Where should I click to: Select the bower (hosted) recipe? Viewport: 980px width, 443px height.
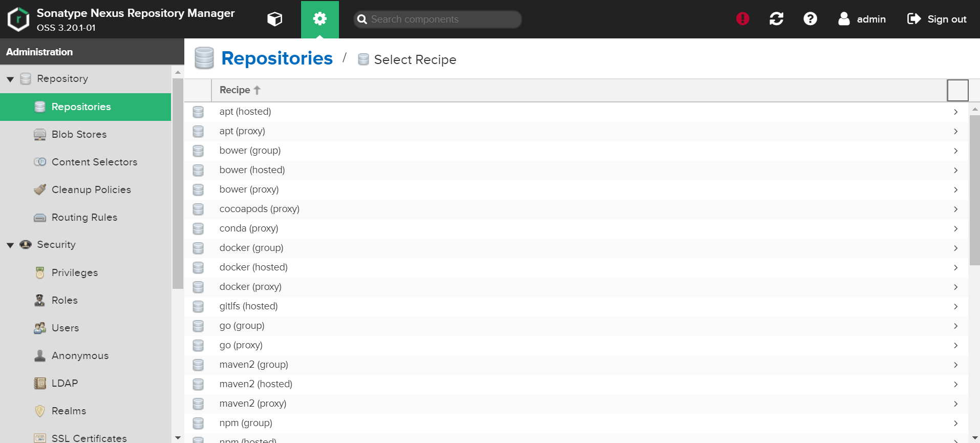point(576,170)
